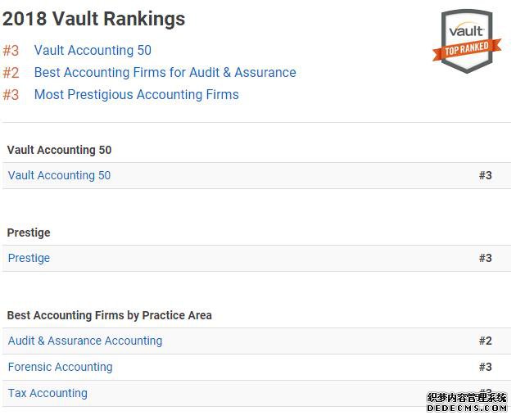This screenshot has height=420, width=516.
Task: Open Tax Accounting link
Action: coord(48,393)
